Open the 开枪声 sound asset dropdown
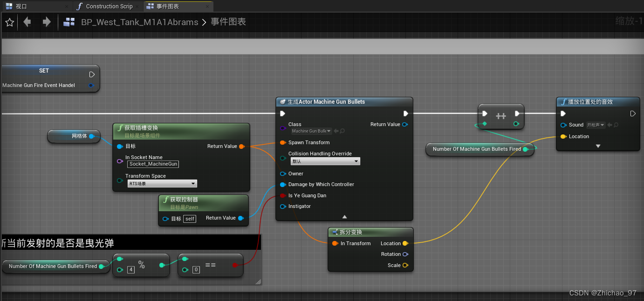The image size is (644, 301). pyautogui.click(x=596, y=125)
